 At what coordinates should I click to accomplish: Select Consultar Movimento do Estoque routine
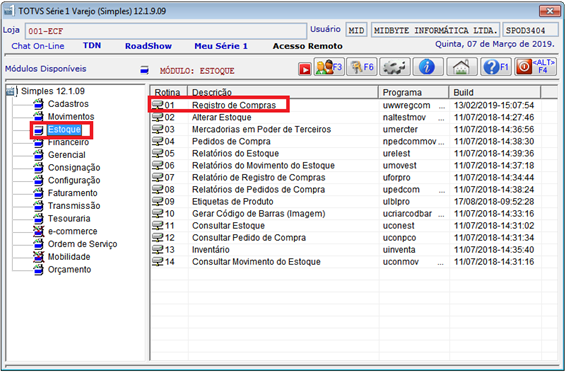(x=256, y=262)
